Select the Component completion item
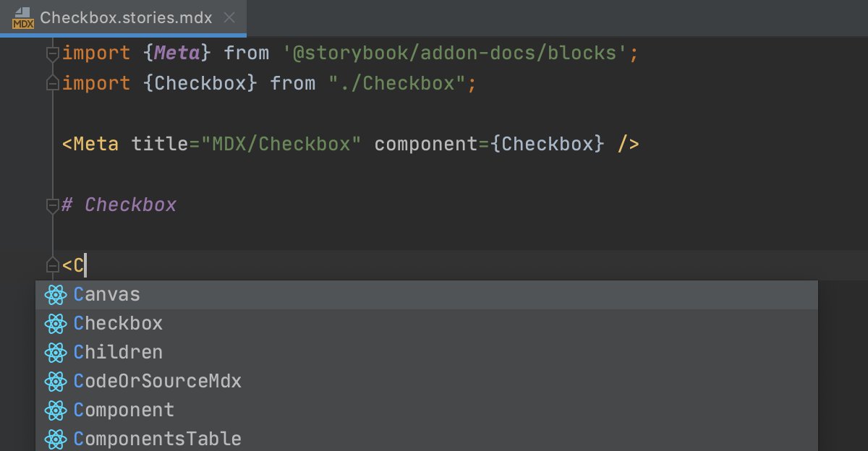Viewport: 868px width, 451px height. [x=124, y=410]
